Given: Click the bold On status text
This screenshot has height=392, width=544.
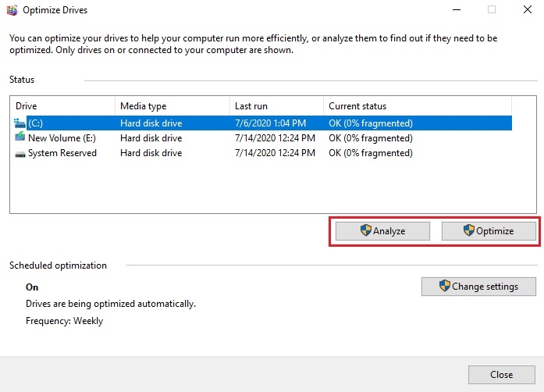Looking at the screenshot, I should 32,287.
